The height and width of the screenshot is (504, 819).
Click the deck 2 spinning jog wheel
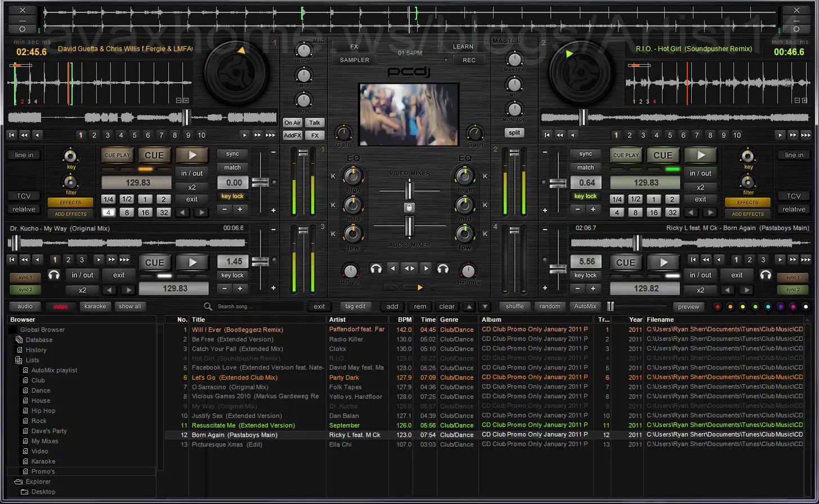point(582,71)
